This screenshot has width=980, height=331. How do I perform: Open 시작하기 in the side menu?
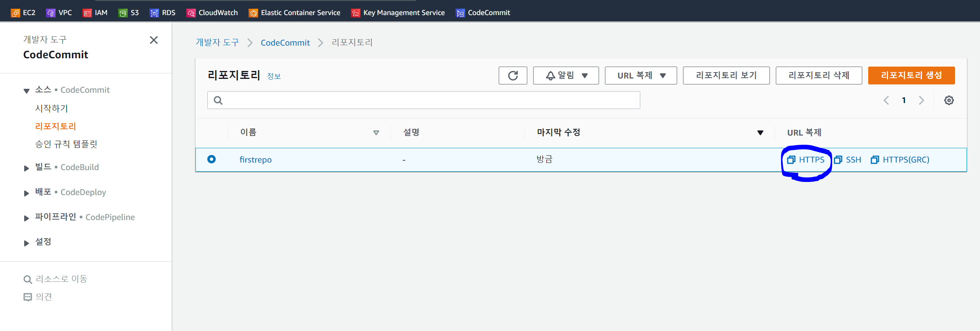(x=52, y=108)
